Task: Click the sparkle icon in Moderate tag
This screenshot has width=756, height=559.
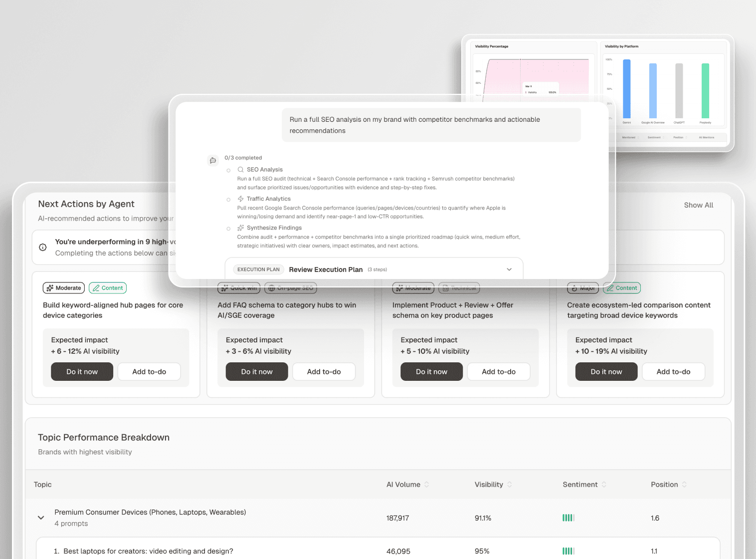Action: 50,288
